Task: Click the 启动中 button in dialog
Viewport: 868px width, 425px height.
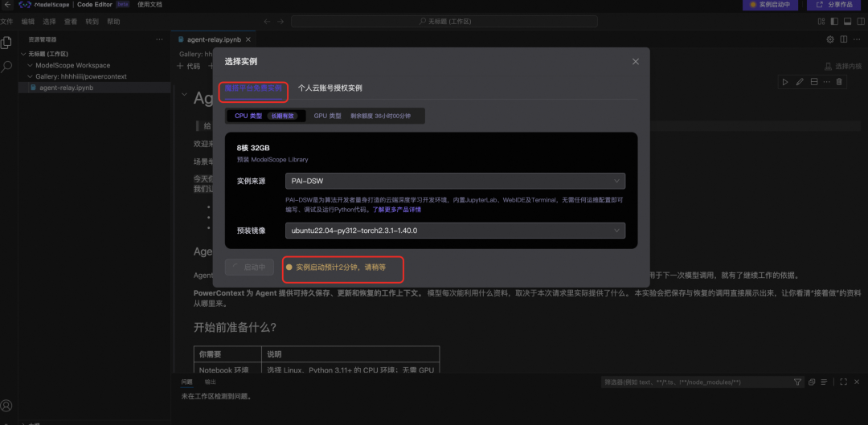Action: (249, 268)
